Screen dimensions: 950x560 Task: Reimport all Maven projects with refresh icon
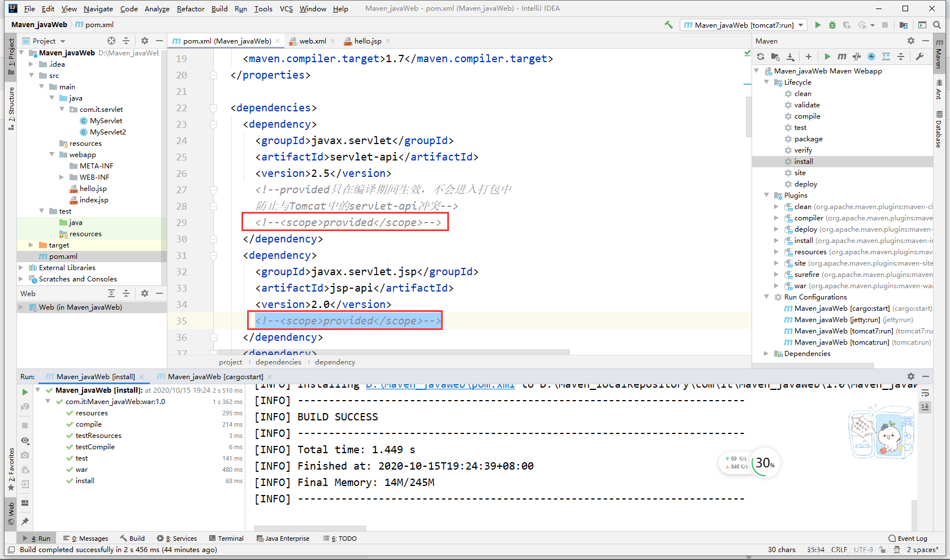(761, 57)
